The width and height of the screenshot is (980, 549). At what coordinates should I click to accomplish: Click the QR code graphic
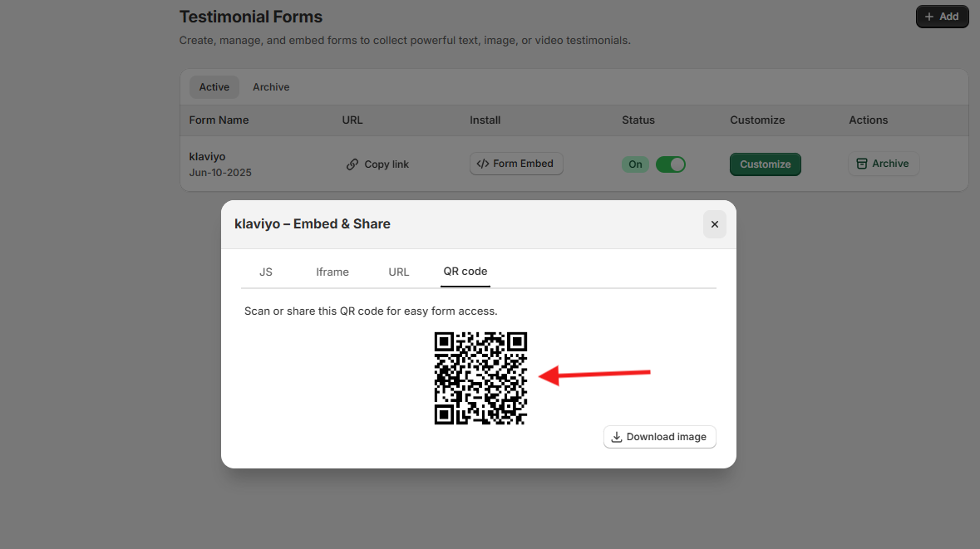point(480,378)
